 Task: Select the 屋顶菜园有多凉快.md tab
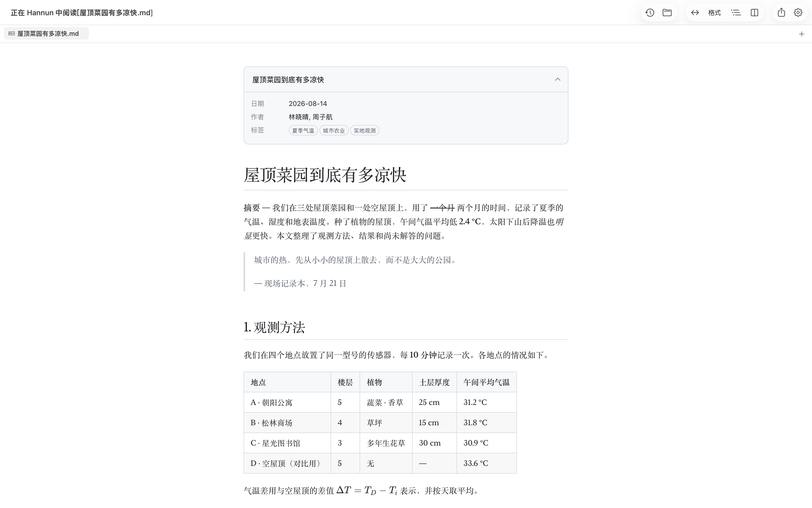click(46, 34)
